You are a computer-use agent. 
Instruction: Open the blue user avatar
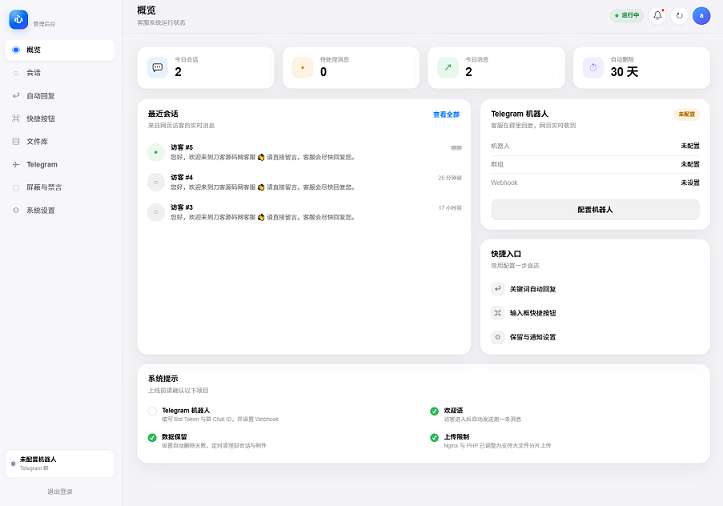click(x=701, y=16)
